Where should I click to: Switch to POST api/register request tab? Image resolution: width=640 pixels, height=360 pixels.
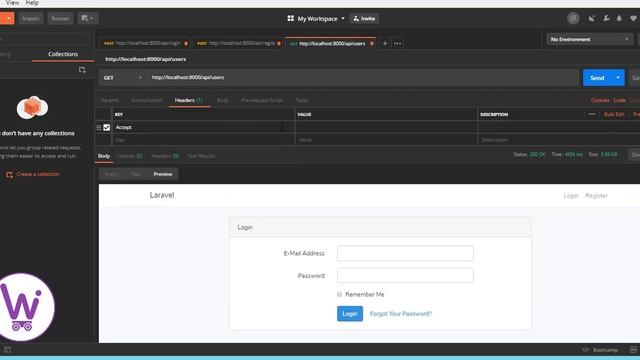239,43
